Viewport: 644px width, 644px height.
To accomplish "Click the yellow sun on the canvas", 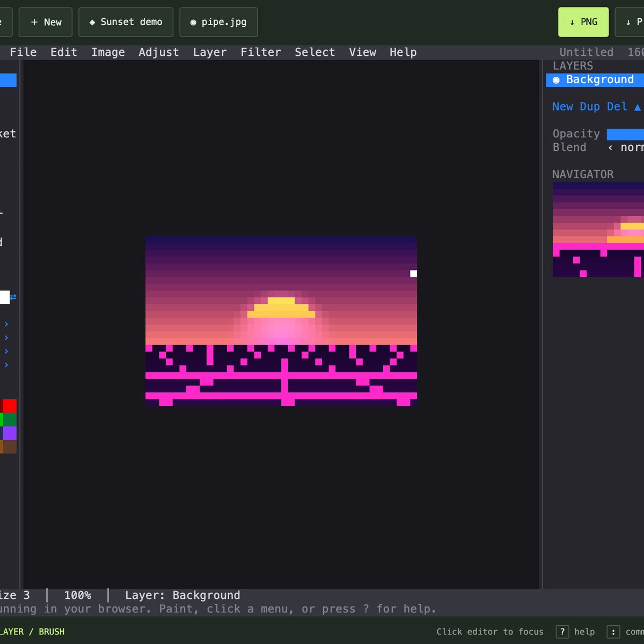I will tap(281, 308).
